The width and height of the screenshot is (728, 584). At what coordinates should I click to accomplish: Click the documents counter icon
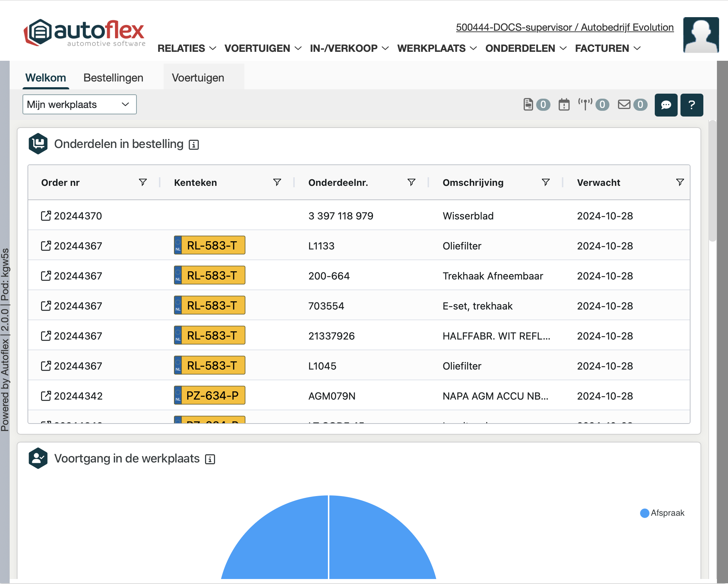(528, 104)
